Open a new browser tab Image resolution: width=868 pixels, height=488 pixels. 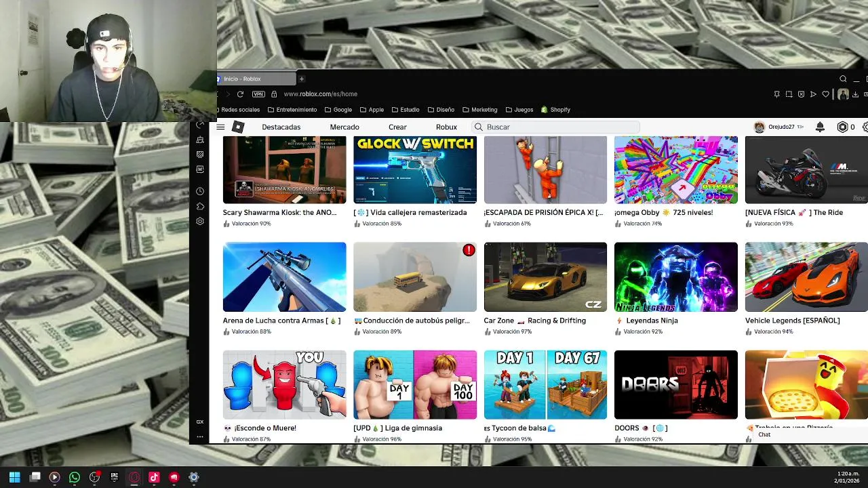pos(302,79)
